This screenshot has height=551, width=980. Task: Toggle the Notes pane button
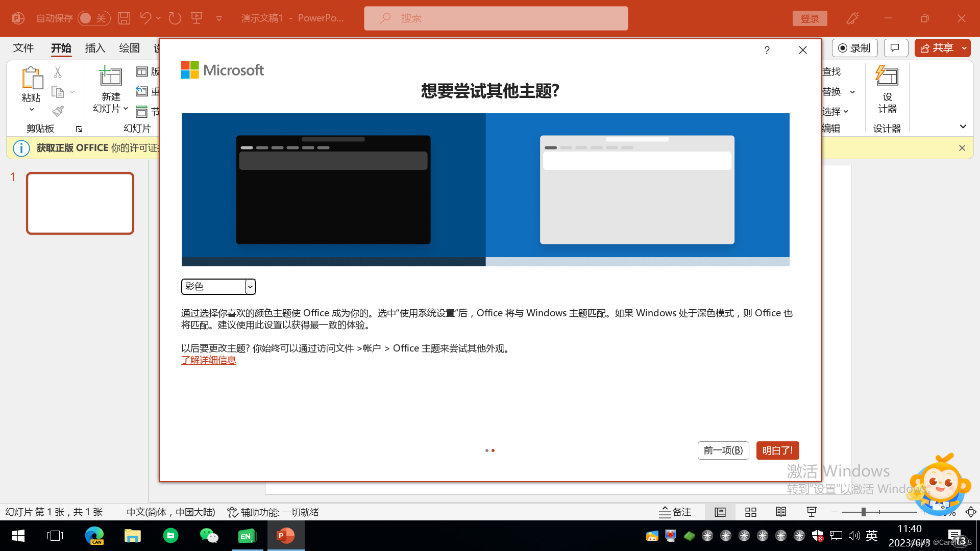coord(675,512)
